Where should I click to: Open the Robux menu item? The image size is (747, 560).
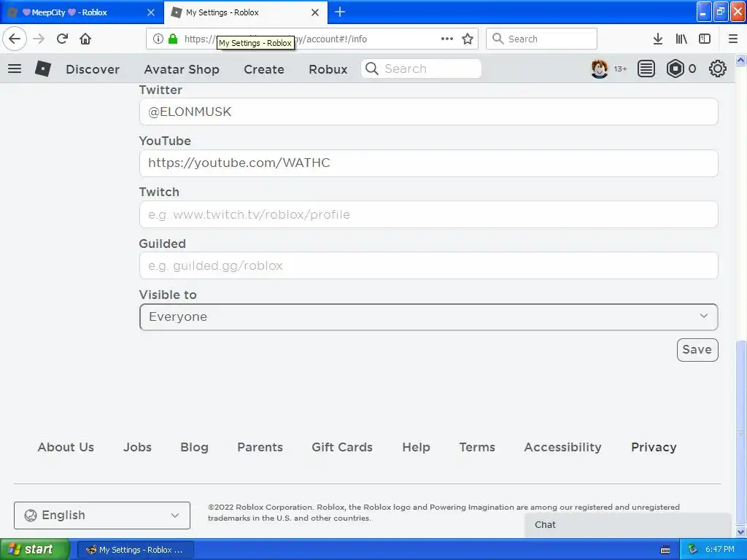328,69
